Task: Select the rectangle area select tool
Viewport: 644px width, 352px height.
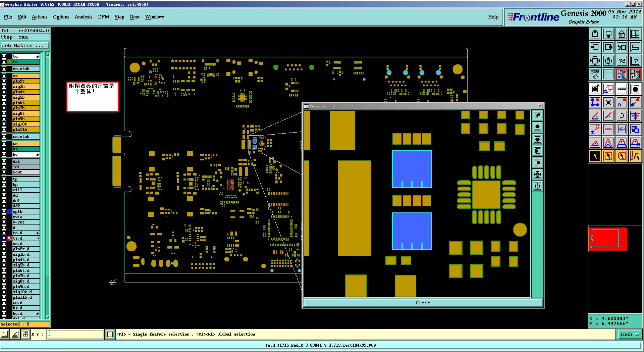Action: point(608,156)
